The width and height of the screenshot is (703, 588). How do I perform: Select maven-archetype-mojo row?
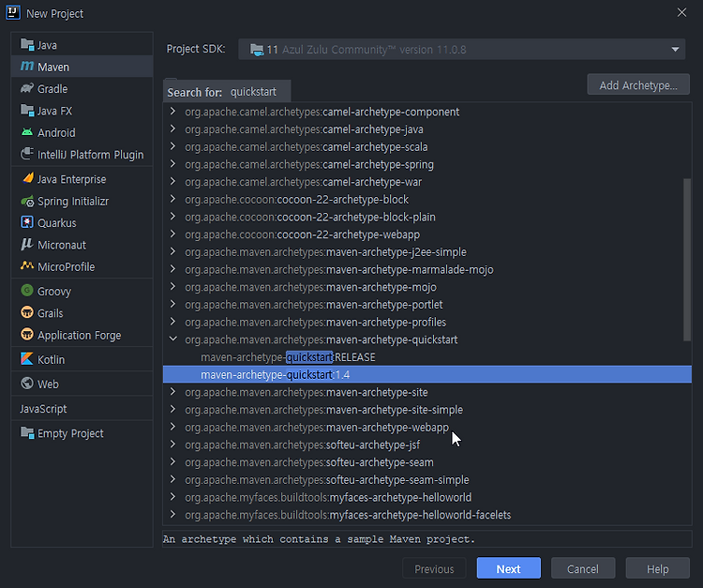click(x=426, y=287)
